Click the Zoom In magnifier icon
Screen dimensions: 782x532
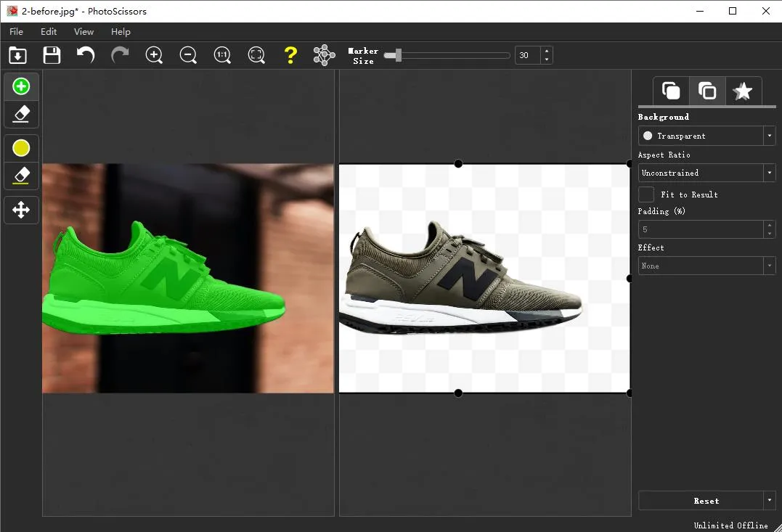pyautogui.click(x=154, y=55)
